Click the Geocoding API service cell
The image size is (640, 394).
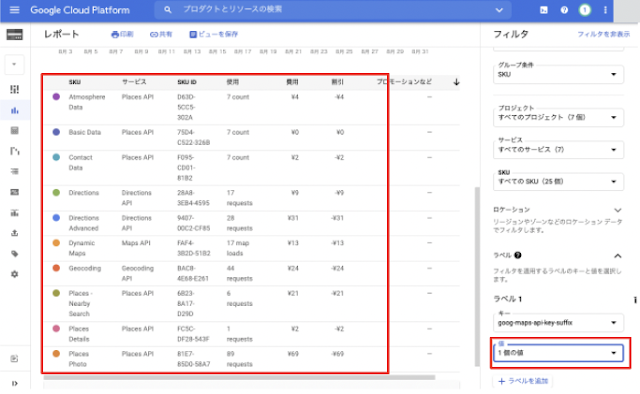click(138, 273)
